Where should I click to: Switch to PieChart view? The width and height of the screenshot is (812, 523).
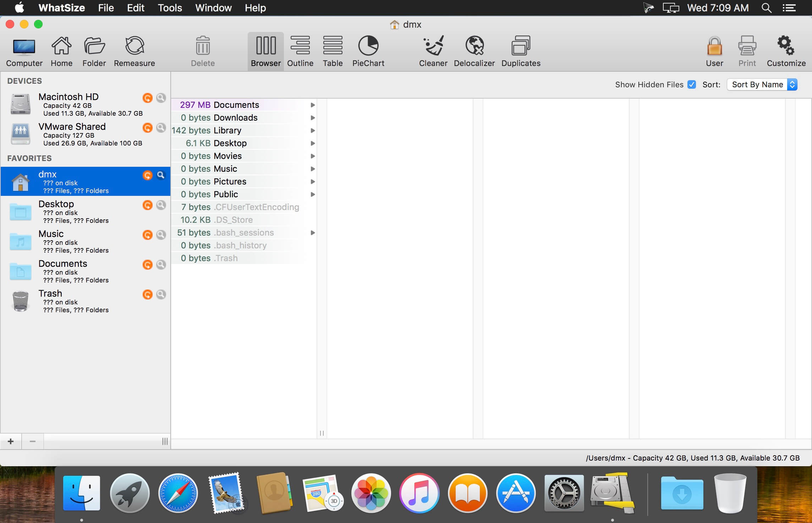tap(368, 51)
